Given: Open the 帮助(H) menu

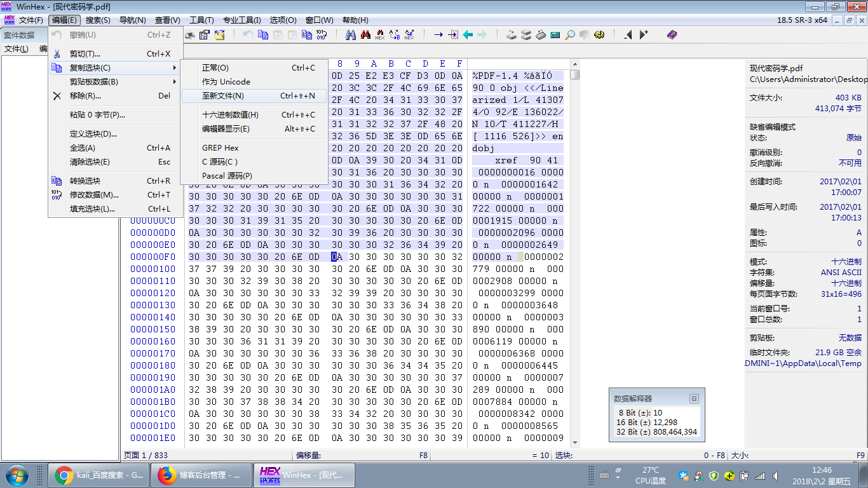Looking at the screenshot, I should coord(355,20).
